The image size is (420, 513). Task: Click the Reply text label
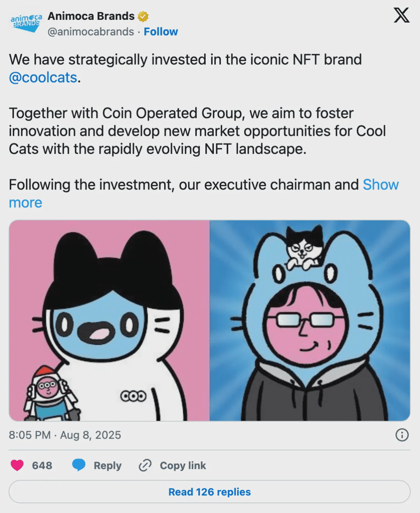point(107,465)
